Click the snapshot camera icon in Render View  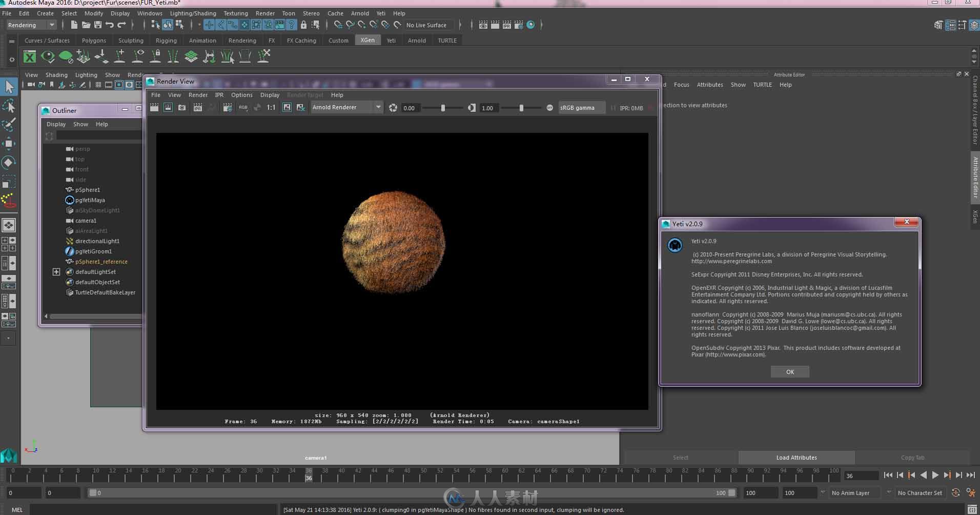[182, 107]
